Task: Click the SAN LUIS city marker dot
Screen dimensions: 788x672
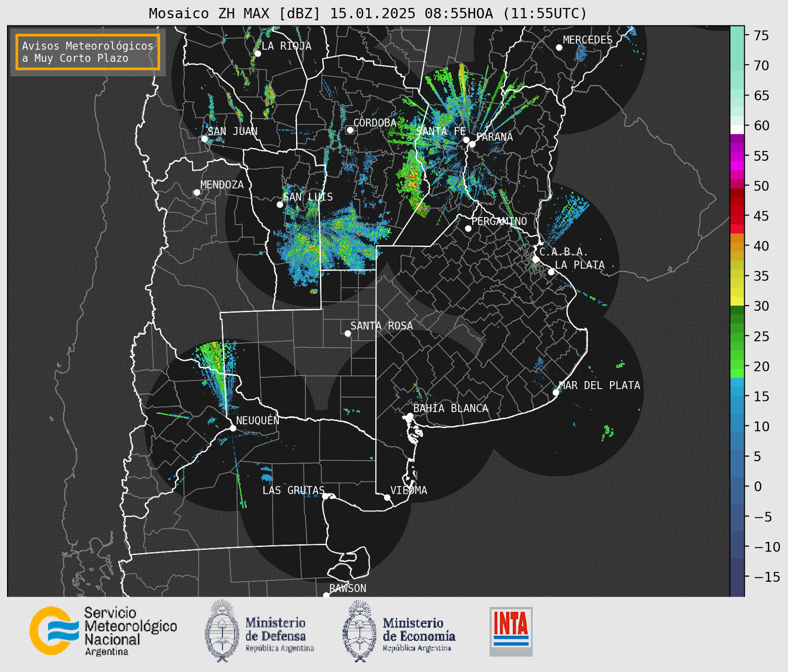Action: pos(280,205)
